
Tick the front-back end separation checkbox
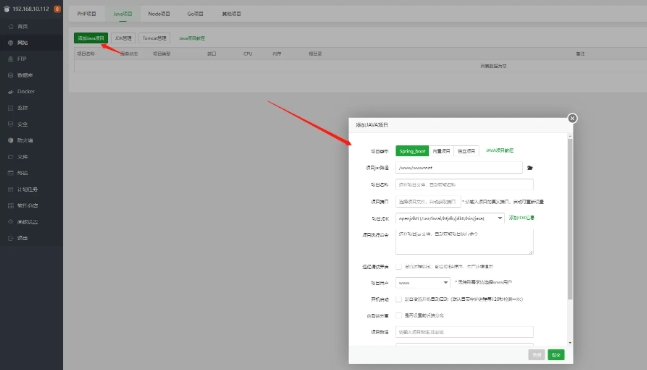[x=398, y=316]
